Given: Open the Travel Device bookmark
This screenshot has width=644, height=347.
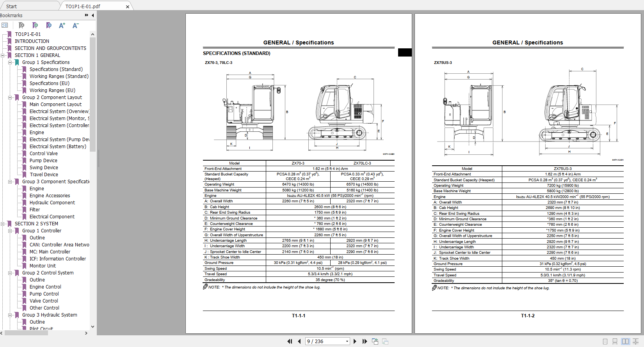Looking at the screenshot, I should (44, 175).
